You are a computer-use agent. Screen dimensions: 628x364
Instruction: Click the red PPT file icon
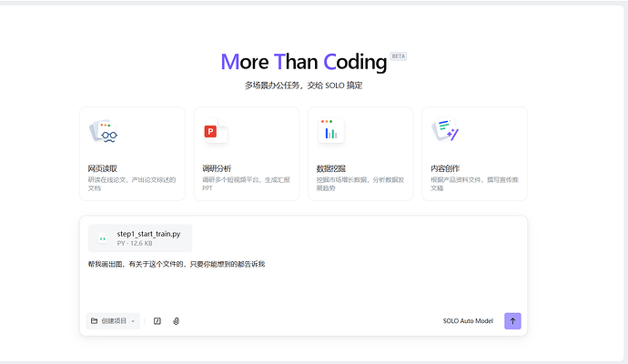pyautogui.click(x=216, y=131)
